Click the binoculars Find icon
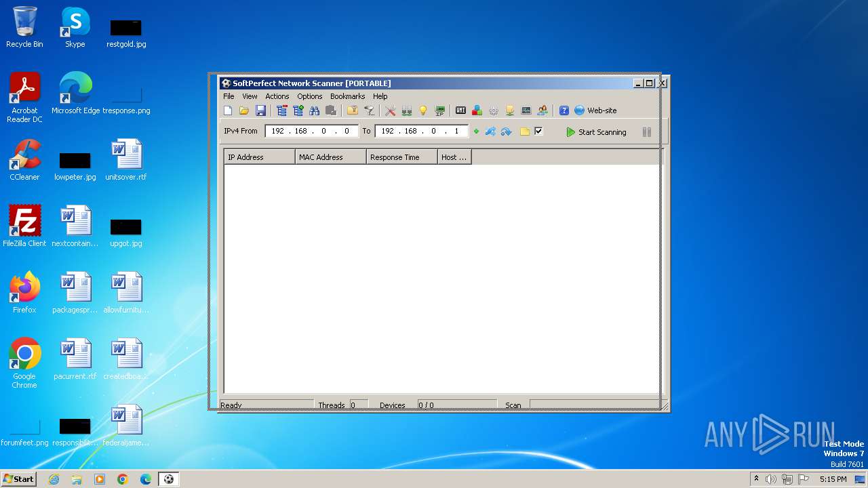The height and width of the screenshot is (488, 868). [x=315, y=110]
